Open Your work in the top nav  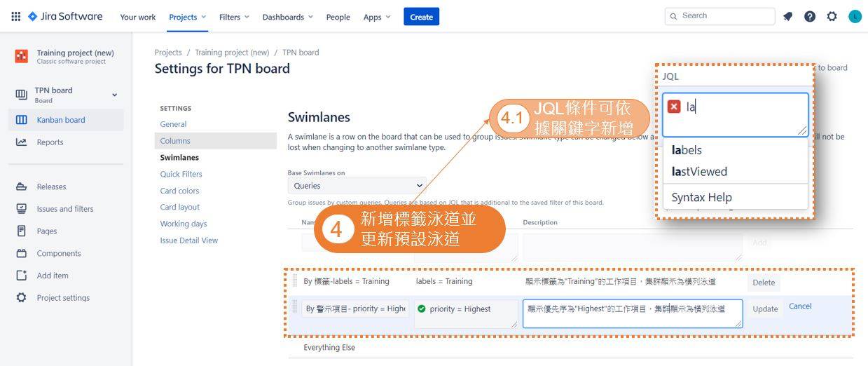138,17
